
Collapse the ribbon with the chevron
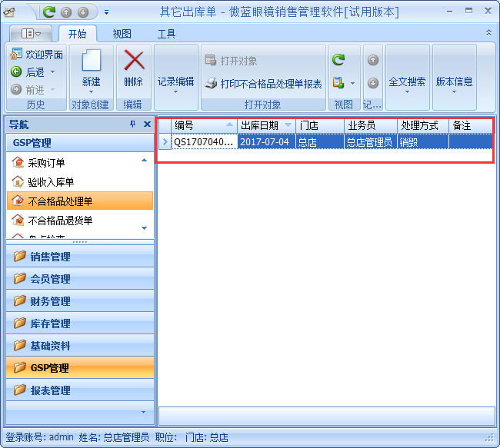click(x=488, y=33)
